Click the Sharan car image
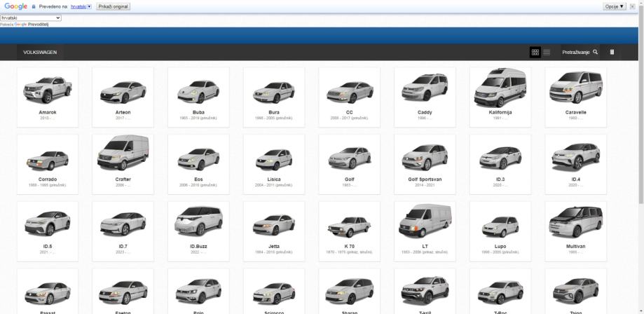644x314 pixels. 350,291
